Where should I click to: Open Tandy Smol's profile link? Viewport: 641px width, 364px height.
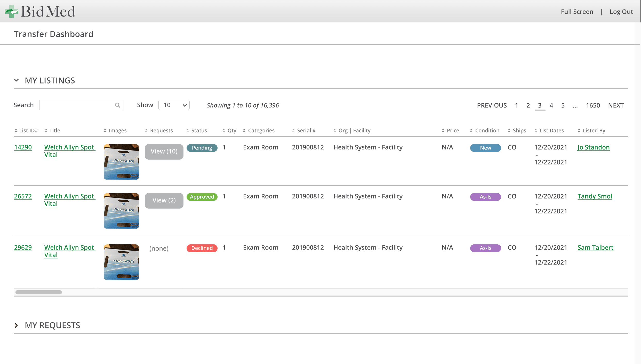click(x=595, y=196)
